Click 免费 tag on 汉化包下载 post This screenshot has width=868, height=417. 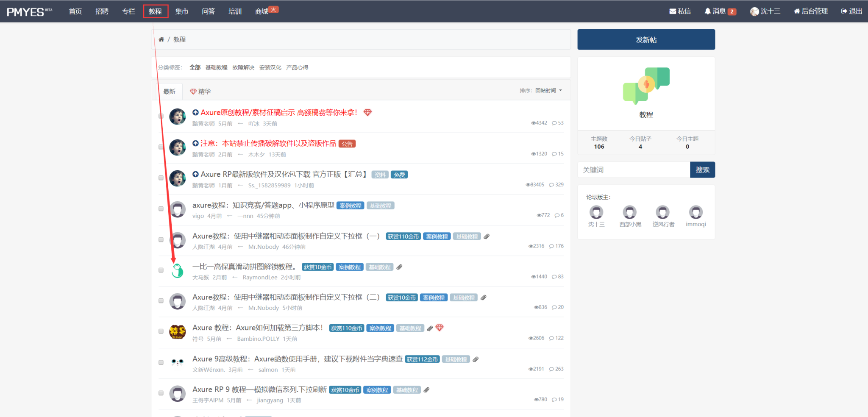click(399, 175)
